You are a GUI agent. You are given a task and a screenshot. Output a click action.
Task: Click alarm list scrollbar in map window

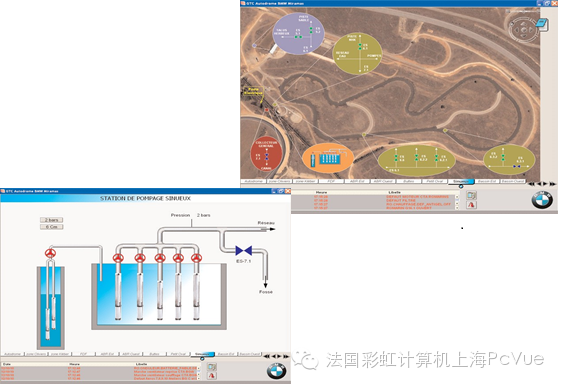pyautogui.click(x=457, y=202)
